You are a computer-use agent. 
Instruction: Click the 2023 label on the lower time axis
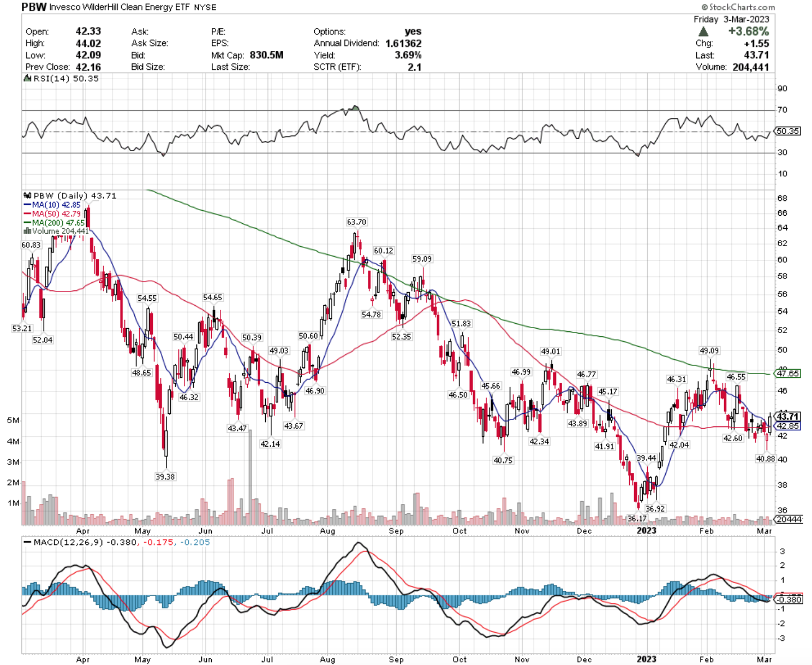(647, 659)
